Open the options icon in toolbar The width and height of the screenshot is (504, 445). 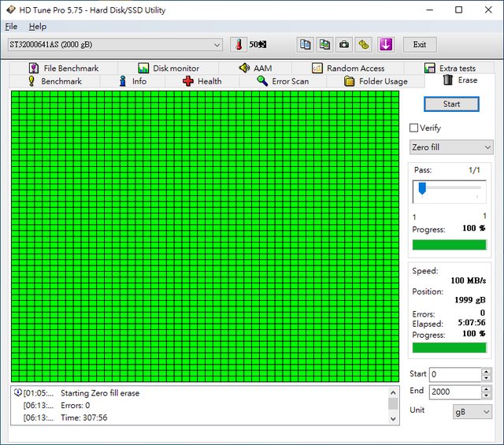[364, 44]
